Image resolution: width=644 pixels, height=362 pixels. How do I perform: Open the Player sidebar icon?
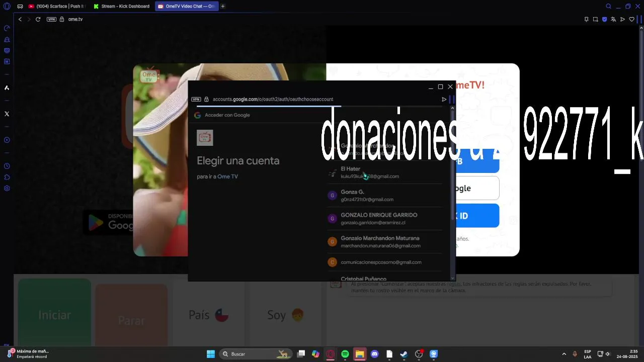[x=7, y=140]
